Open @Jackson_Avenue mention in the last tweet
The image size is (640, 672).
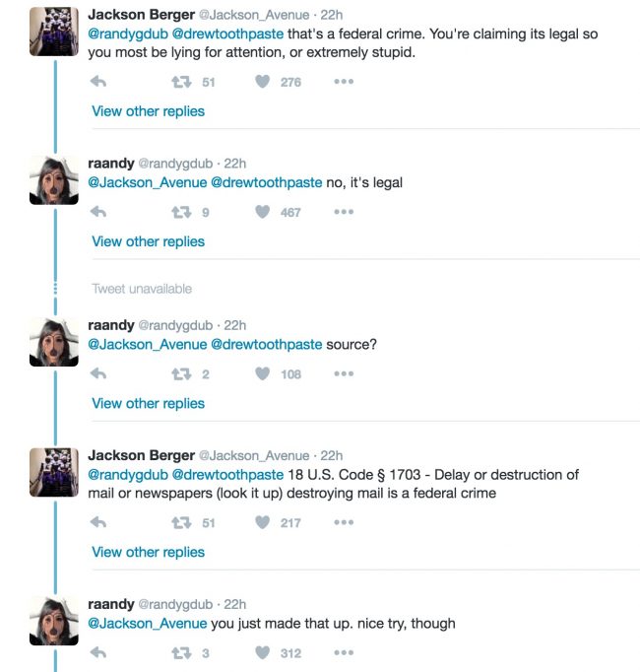tap(148, 624)
